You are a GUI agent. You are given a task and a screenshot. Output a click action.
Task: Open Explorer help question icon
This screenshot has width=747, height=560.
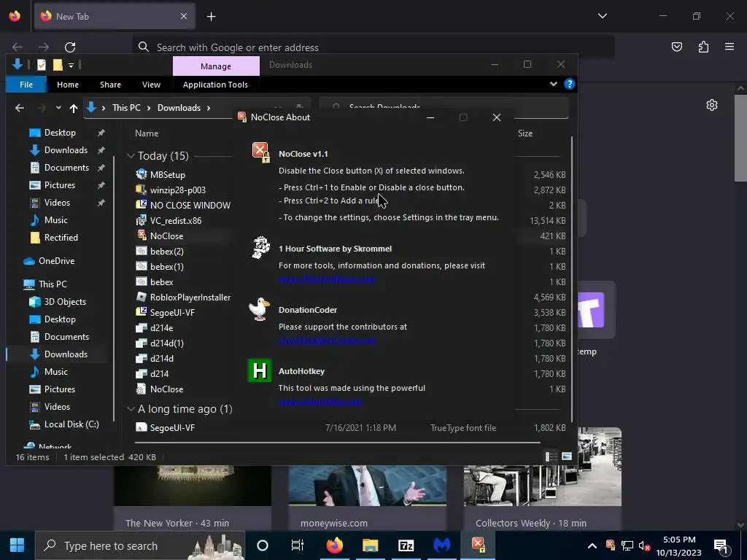[x=569, y=85]
